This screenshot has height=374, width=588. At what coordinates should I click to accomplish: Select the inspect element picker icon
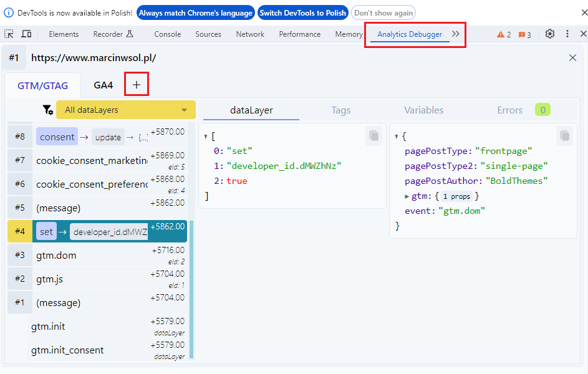[x=9, y=34]
